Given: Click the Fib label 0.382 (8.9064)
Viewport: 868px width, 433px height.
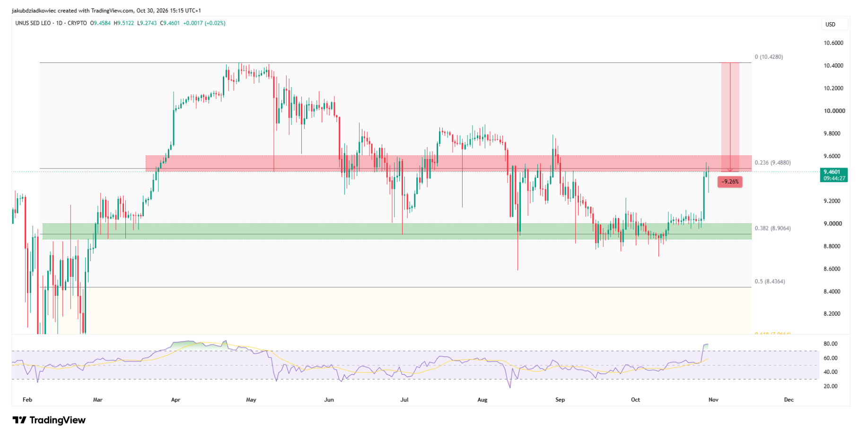Looking at the screenshot, I should (772, 228).
